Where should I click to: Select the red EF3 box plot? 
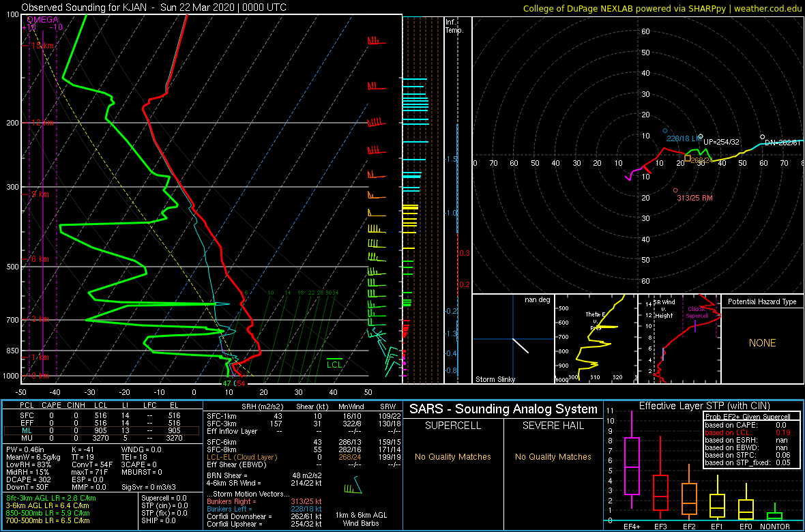coord(662,477)
